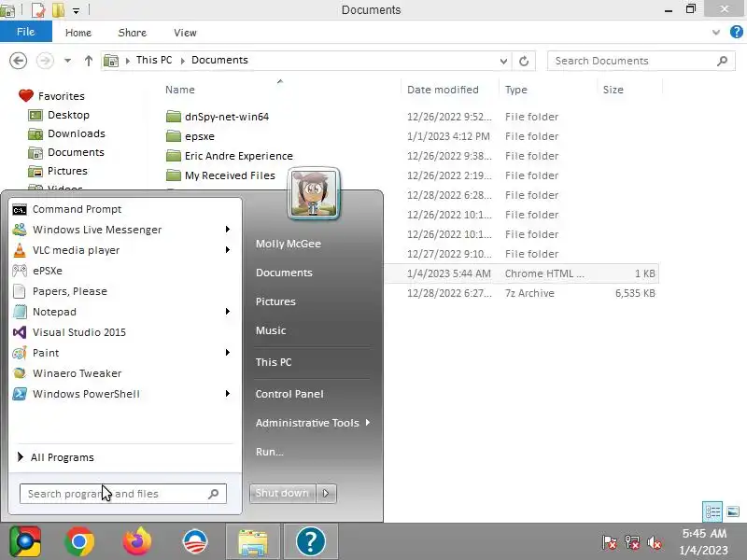Open Paint from Start menu
Screen dimensions: 747x560
124,353
